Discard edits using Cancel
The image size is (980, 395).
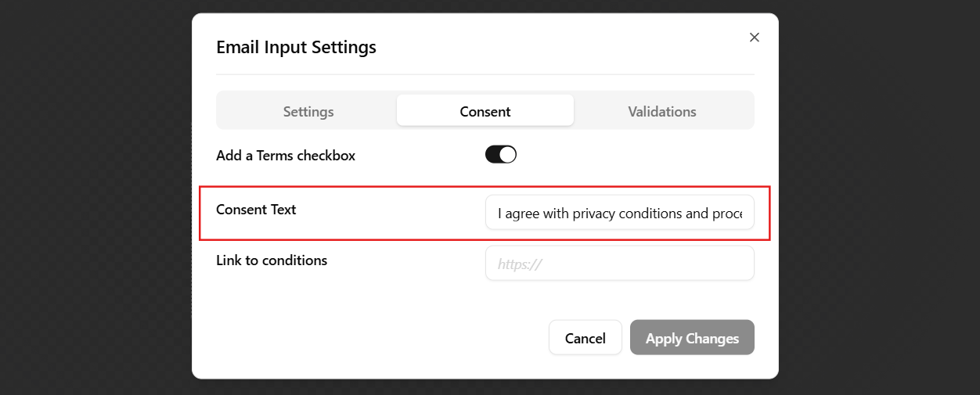coord(585,338)
